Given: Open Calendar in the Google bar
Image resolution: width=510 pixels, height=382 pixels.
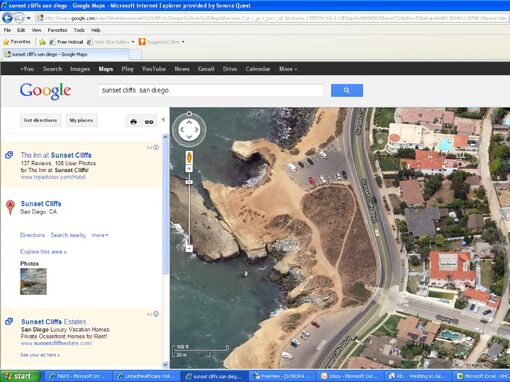Looking at the screenshot, I should (258, 69).
